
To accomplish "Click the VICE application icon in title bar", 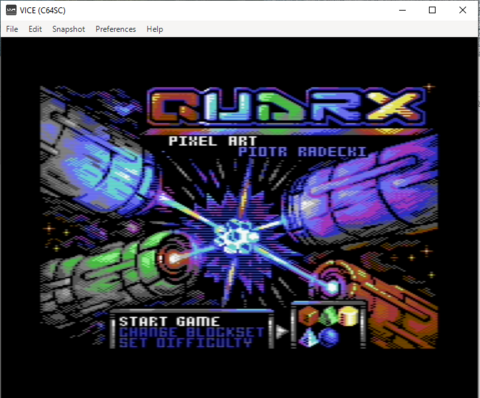I will 11,10.
